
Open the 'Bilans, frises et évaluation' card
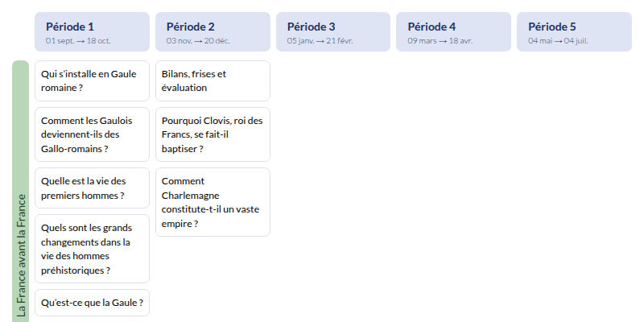click(x=213, y=80)
